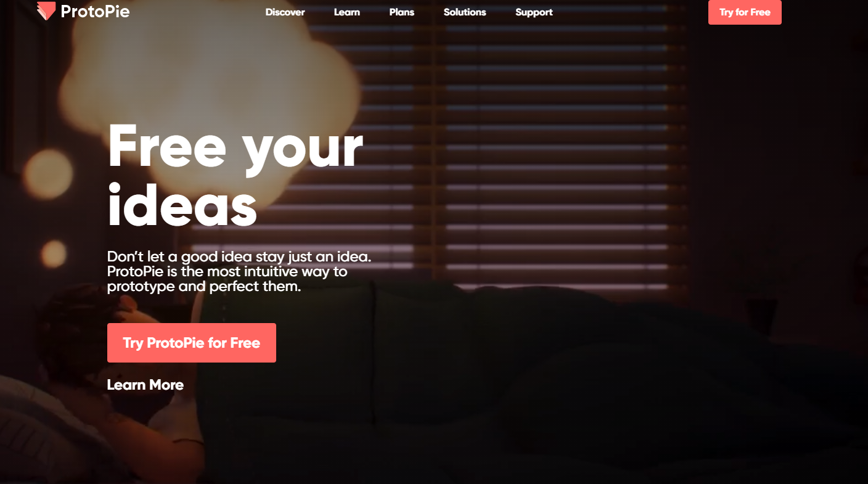Click the Try ProtoPie for Free button
Viewport: 868px width, 484px height.
point(192,343)
